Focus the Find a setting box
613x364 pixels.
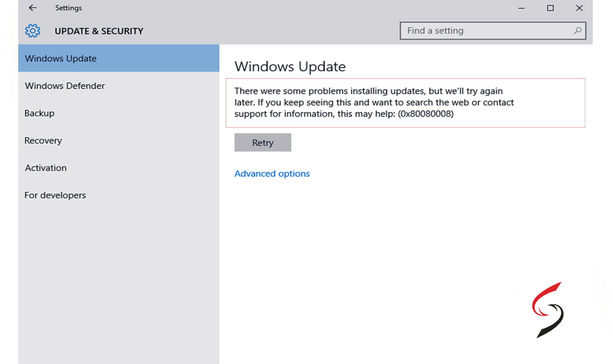(493, 31)
